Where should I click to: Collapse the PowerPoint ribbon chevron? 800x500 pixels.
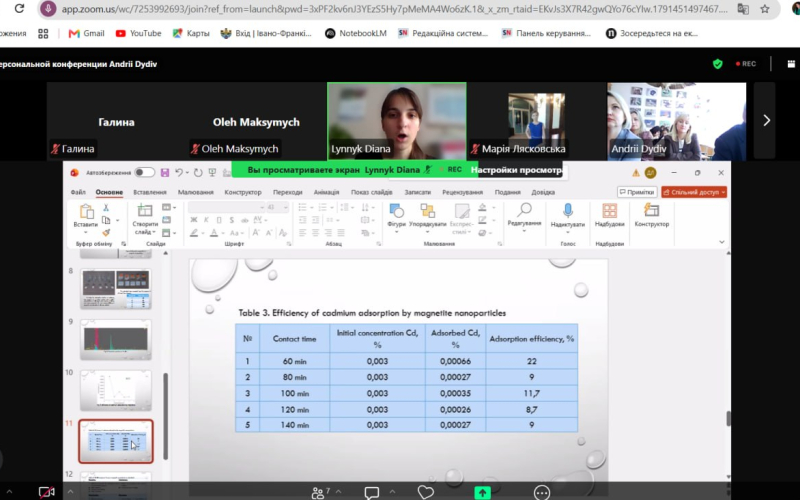click(721, 242)
